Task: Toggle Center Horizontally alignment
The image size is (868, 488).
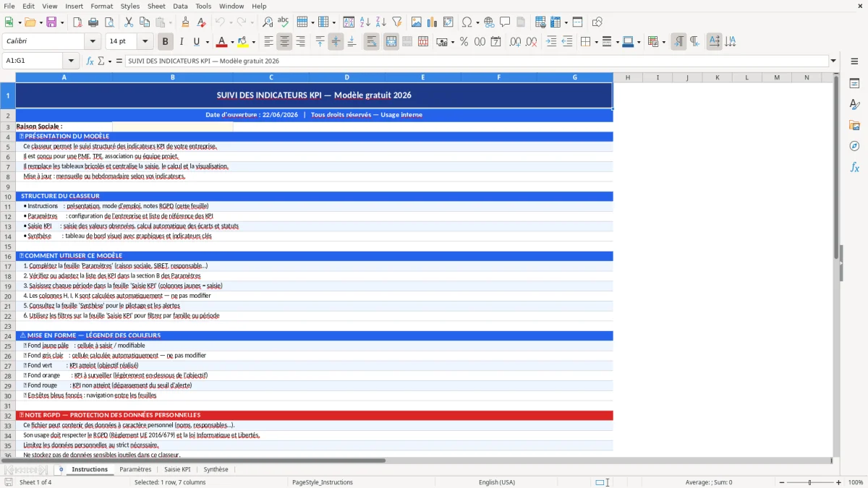Action: pos(284,42)
